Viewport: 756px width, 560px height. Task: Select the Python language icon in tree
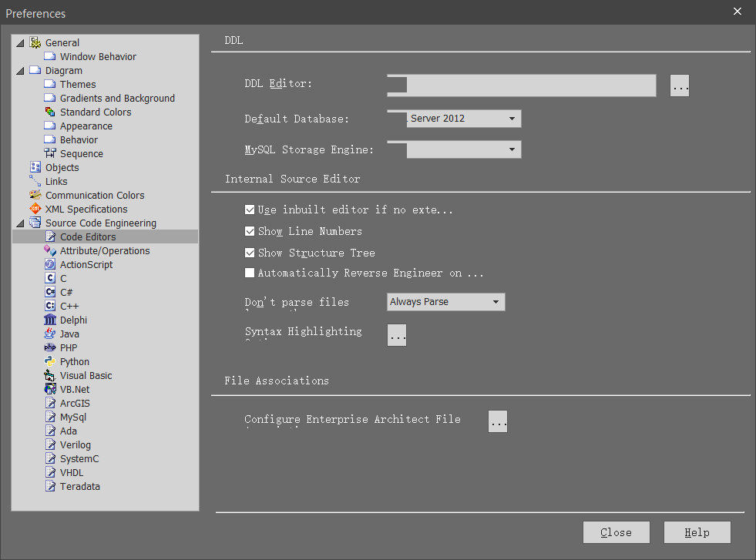(49, 361)
